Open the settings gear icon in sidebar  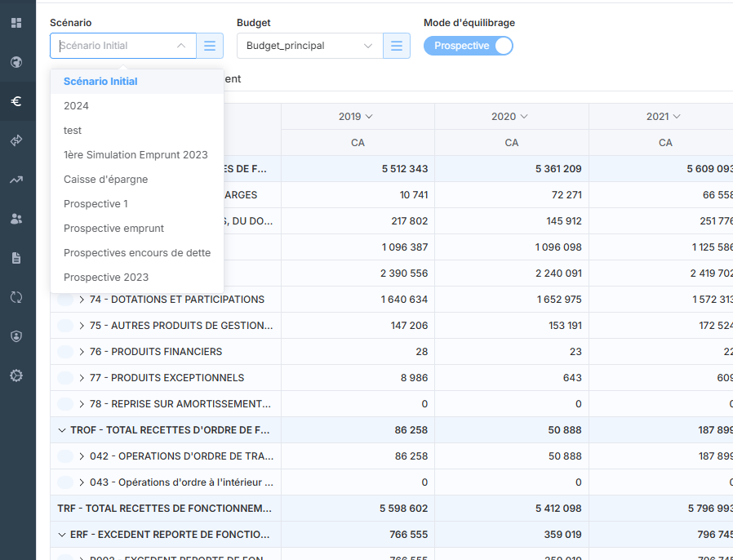point(16,376)
